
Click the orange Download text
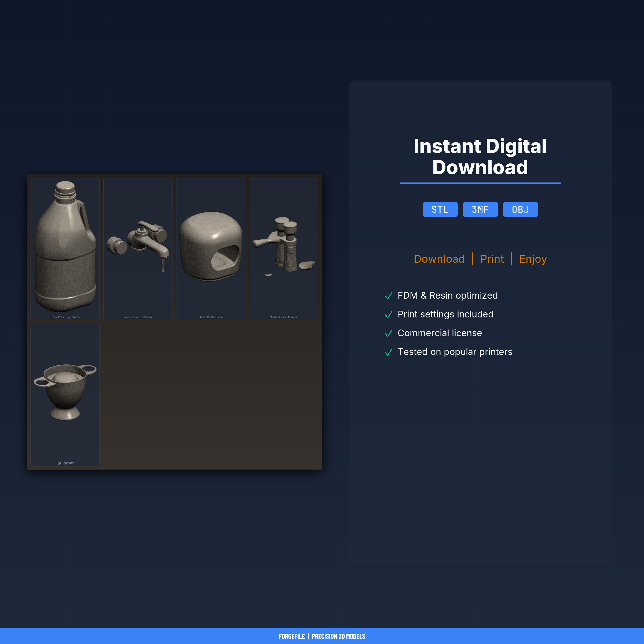point(439,259)
